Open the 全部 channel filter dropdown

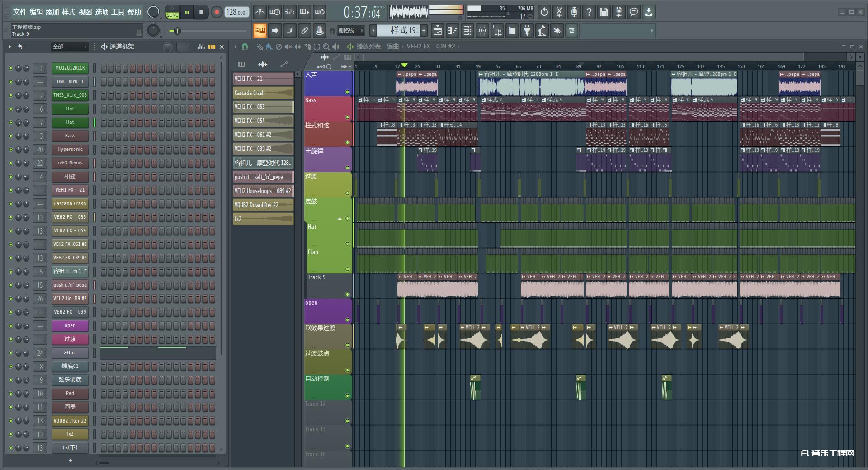pyautogui.click(x=69, y=47)
